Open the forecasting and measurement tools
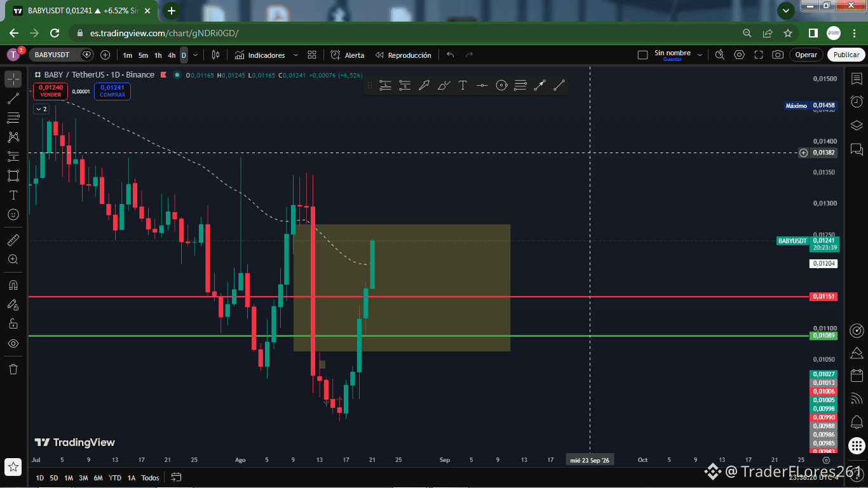 (13, 156)
